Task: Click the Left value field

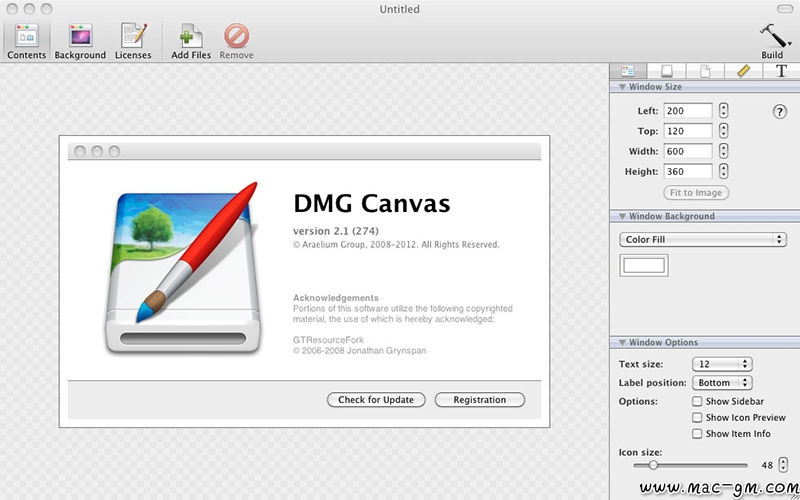Action: click(x=688, y=111)
